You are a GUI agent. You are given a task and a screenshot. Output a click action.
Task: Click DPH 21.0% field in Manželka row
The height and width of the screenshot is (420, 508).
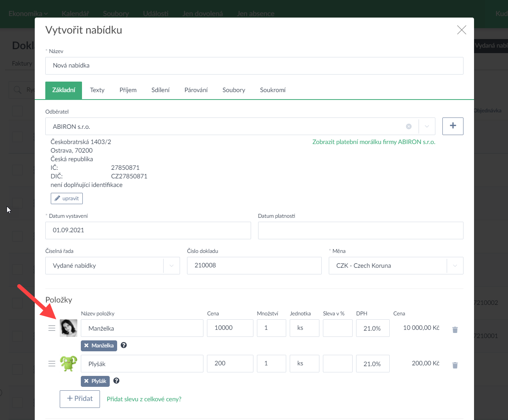click(373, 328)
